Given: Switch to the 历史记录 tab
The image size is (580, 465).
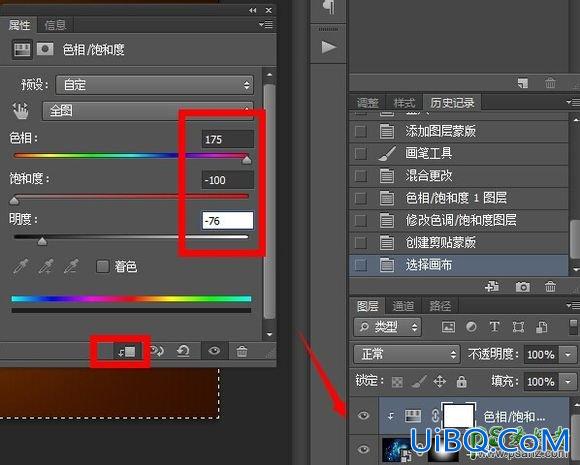Looking at the screenshot, I should click(x=452, y=102).
